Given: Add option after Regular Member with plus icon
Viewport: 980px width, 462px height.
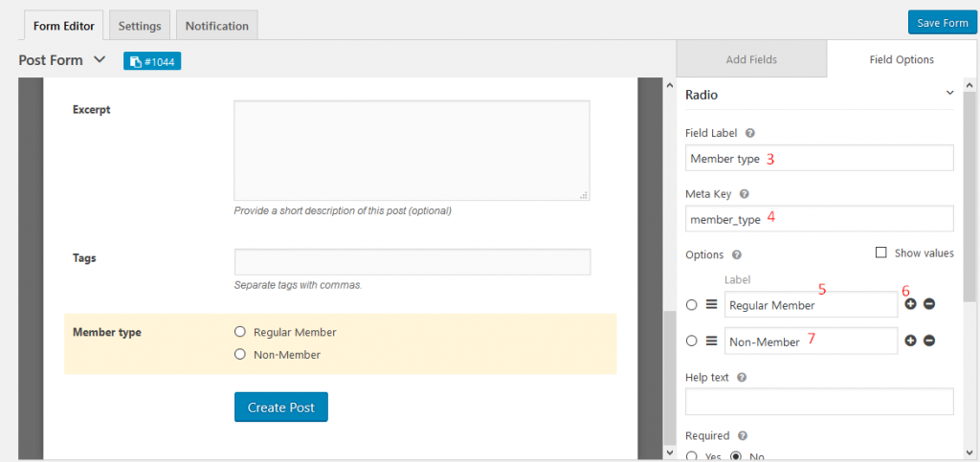Looking at the screenshot, I should [911, 304].
